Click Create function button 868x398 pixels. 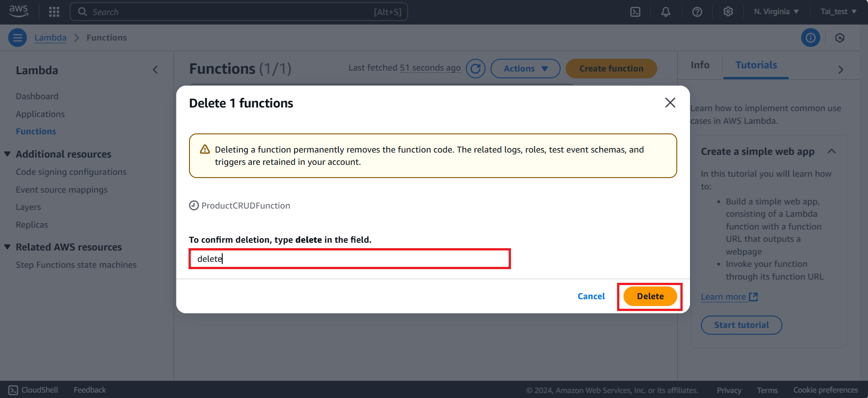coord(611,69)
